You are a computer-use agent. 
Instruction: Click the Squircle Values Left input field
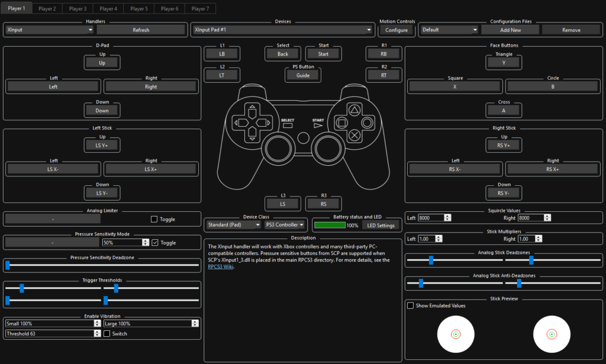[431, 218]
